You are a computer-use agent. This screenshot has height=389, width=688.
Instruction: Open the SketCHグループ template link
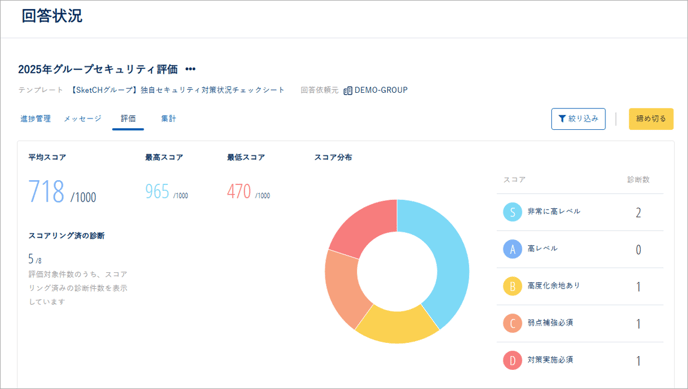click(x=177, y=90)
